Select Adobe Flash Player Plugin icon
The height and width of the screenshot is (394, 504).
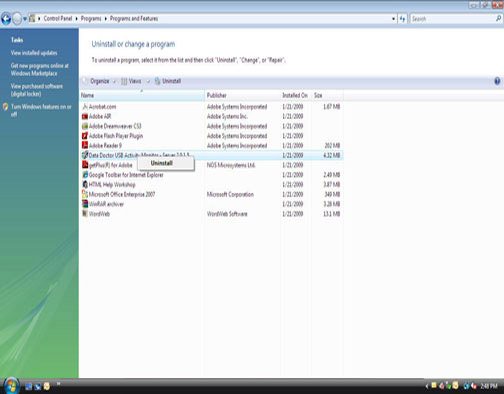tap(85, 136)
